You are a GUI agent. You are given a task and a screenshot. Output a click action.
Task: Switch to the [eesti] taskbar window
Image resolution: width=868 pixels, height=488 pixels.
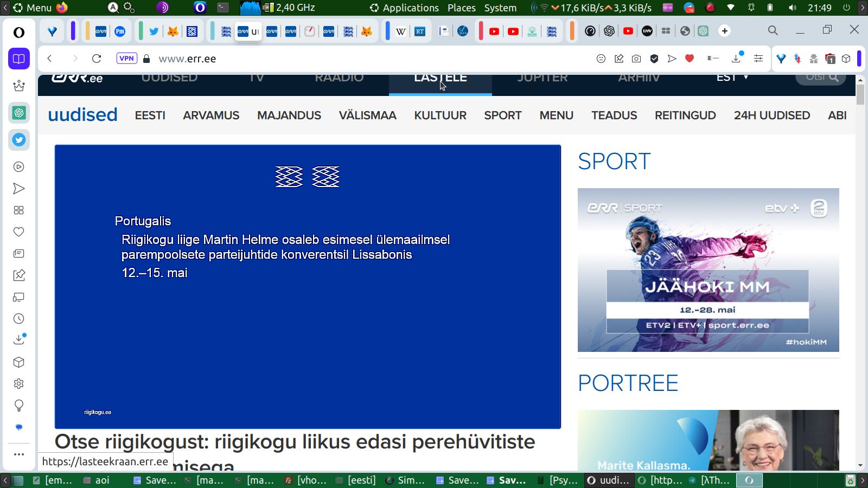[356, 480]
